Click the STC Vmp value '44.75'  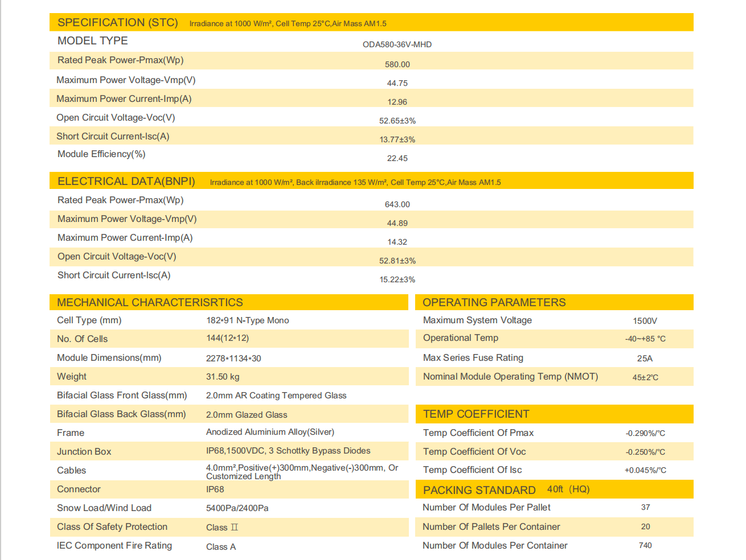[x=397, y=83]
